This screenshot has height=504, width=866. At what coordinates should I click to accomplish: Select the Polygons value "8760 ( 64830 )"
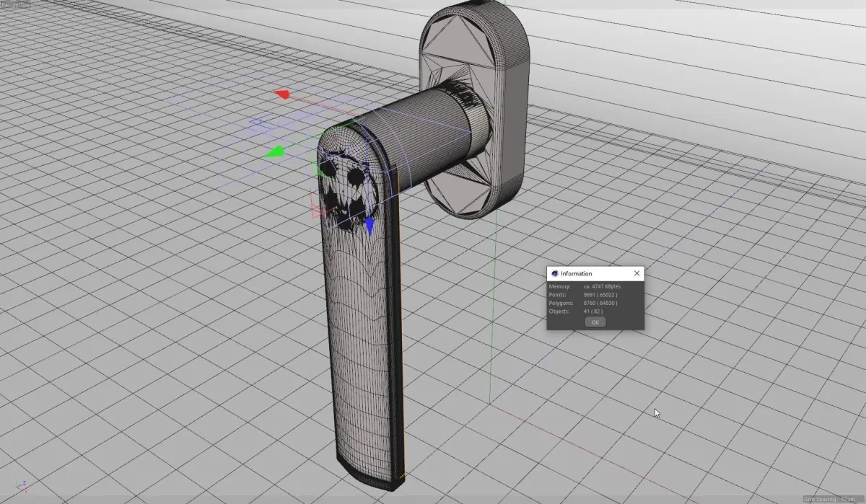(601, 303)
